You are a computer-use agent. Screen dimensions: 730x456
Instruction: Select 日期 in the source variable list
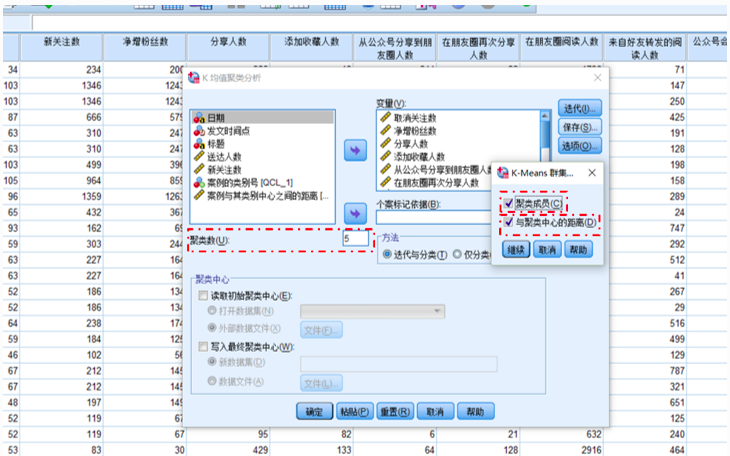tap(263, 117)
